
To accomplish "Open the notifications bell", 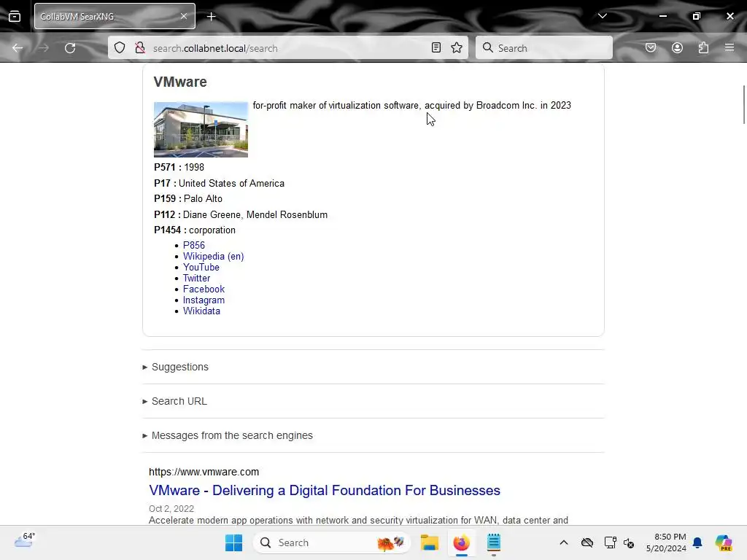I will [697, 542].
